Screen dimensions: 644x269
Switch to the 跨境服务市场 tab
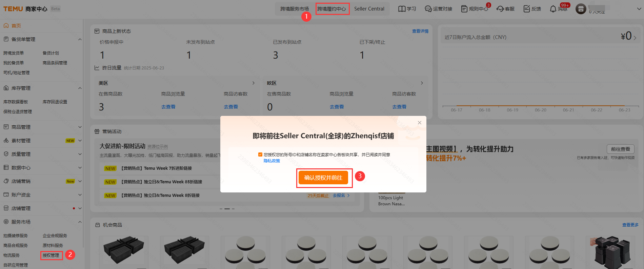click(295, 9)
